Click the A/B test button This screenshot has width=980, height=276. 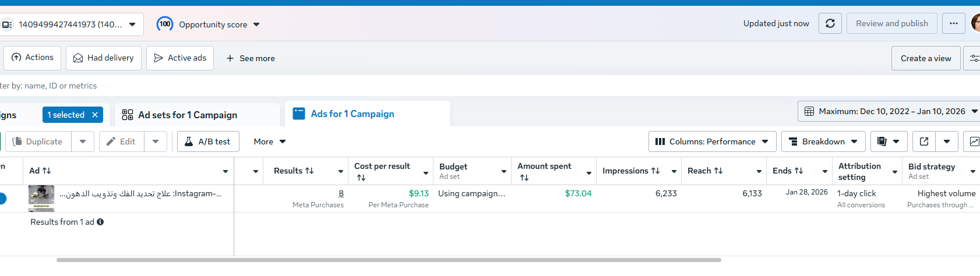tap(208, 141)
